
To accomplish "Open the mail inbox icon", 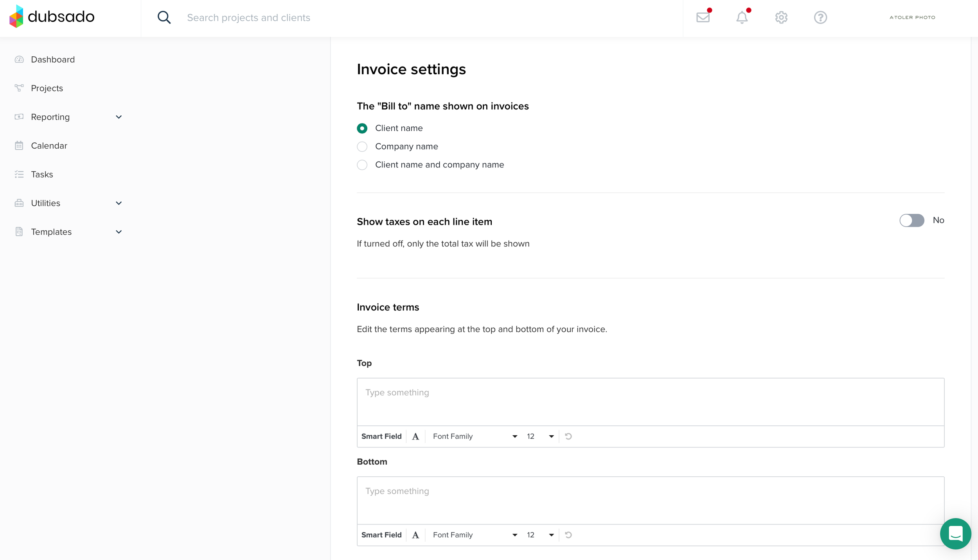I will 703,17.
